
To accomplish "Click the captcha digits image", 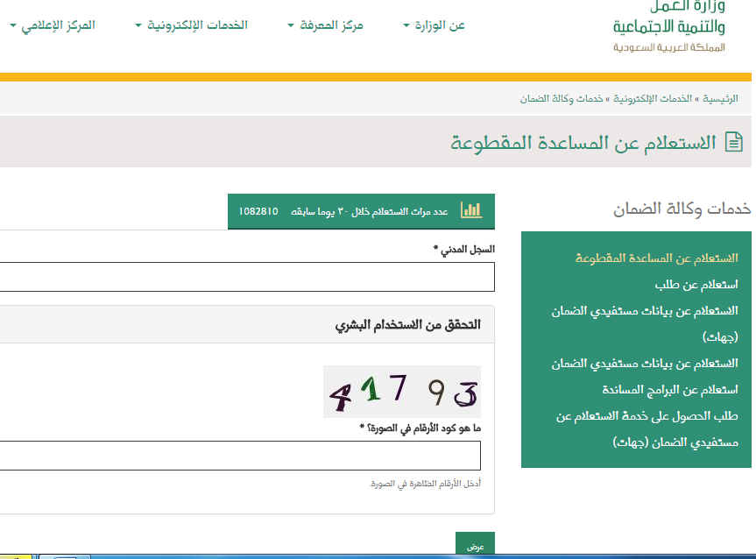I will coord(402,392).
